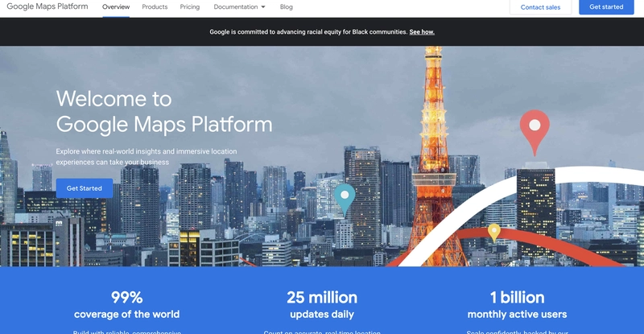The width and height of the screenshot is (644, 334).
Task: Follow the 'See how.' link in banner
Action: (x=422, y=32)
